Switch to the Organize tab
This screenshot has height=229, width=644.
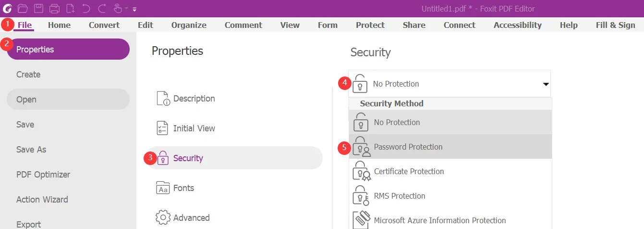pos(189,25)
